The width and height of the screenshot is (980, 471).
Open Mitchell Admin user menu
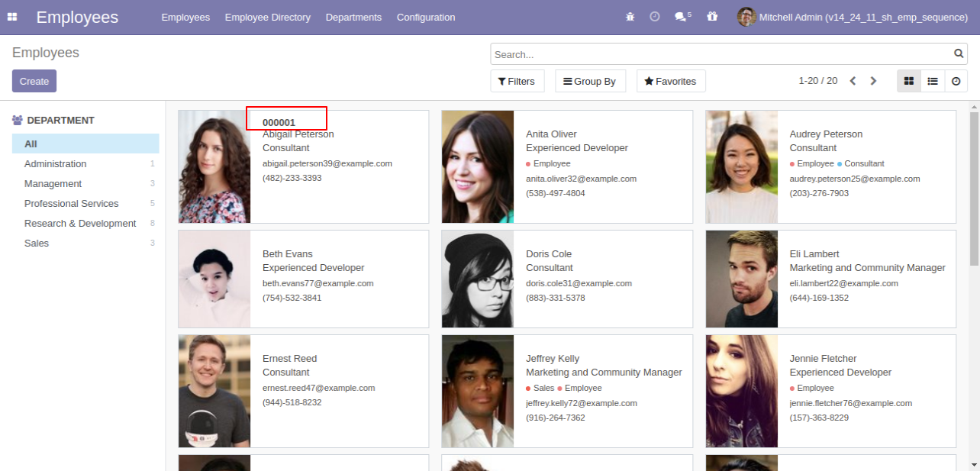tap(853, 17)
